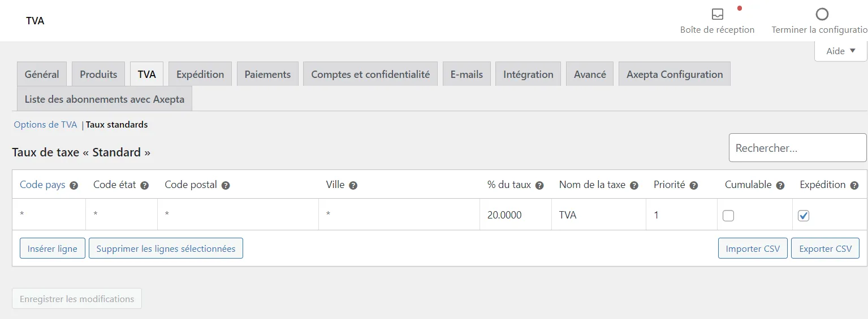868x319 pixels.
Task: Click the Terminer la configuration circle icon
Action: point(822,14)
